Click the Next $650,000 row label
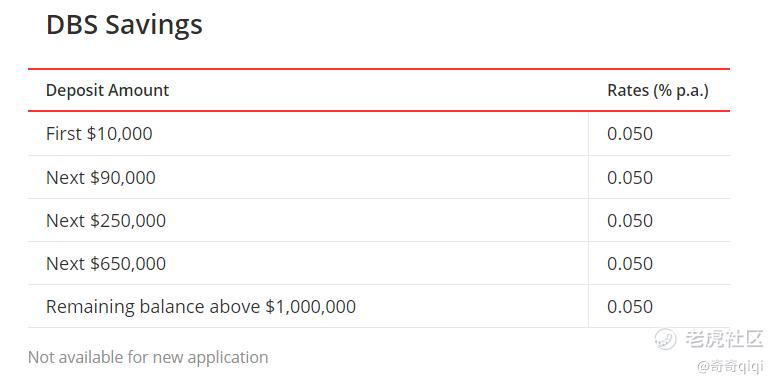 point(106,263)
